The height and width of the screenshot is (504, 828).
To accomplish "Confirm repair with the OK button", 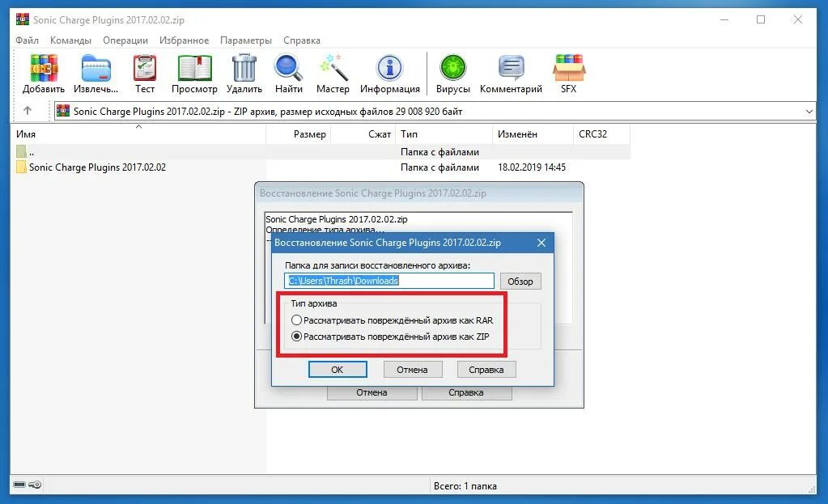I will [338, 370].
